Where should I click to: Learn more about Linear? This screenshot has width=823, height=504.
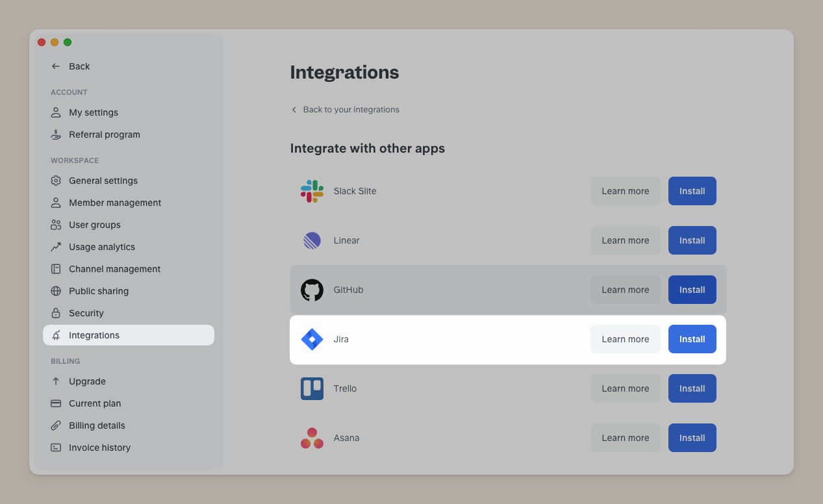(625, 240)
